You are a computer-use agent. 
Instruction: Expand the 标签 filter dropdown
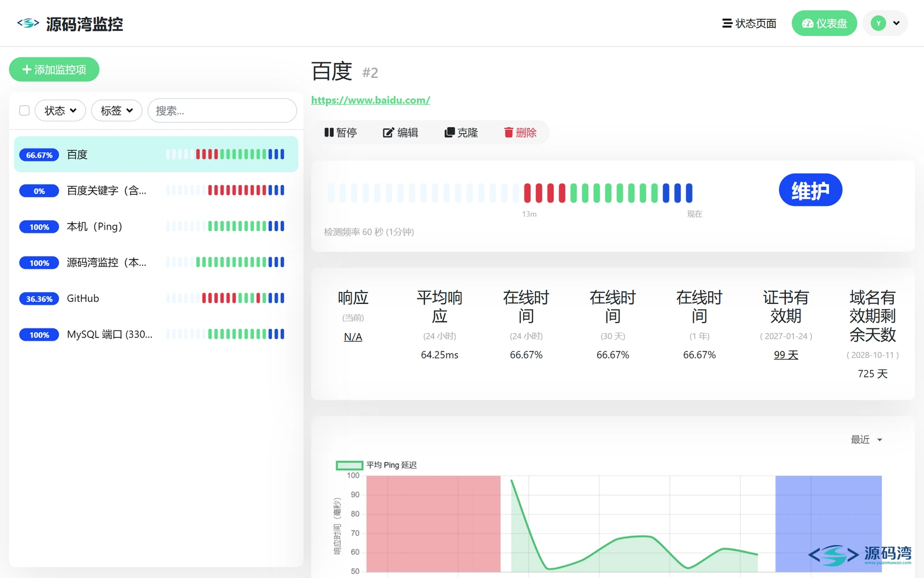tap(117, 110)
